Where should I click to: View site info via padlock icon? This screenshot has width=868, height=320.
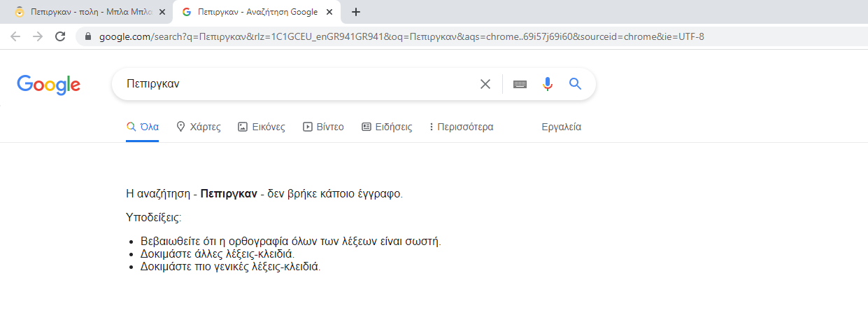(88, 36)
